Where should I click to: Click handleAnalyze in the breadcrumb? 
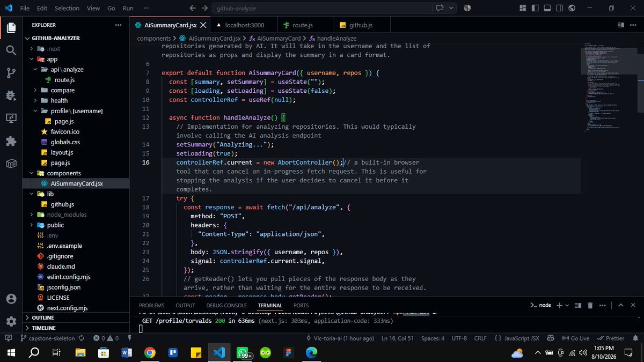[x=337, y=39]
